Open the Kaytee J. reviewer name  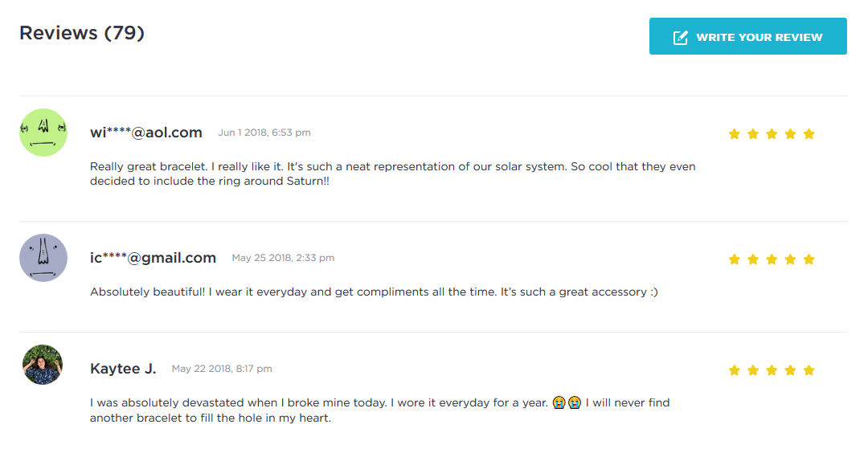(x=123, y=369)
